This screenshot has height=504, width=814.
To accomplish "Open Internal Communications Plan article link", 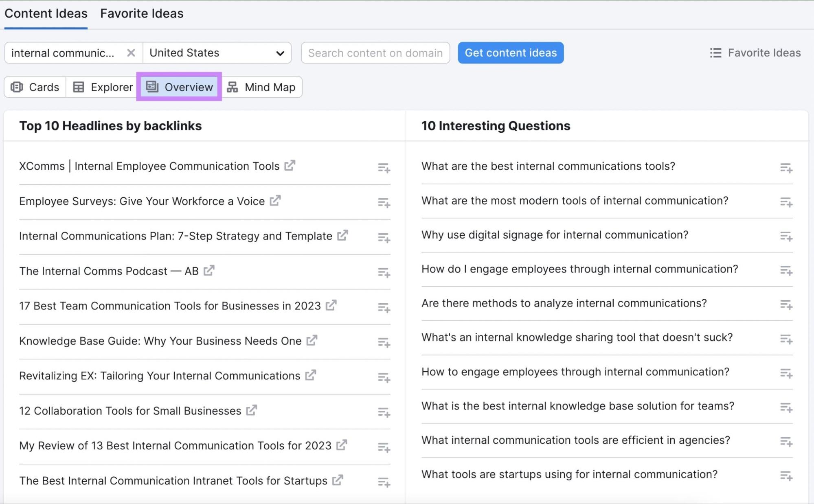I will point(344,235).
